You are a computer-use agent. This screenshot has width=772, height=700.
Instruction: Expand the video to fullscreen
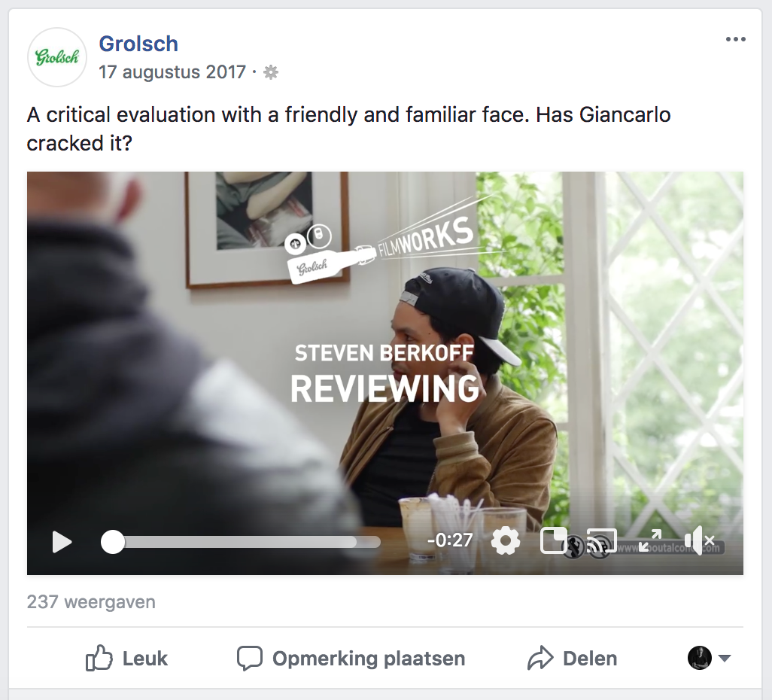coord(650,540)
